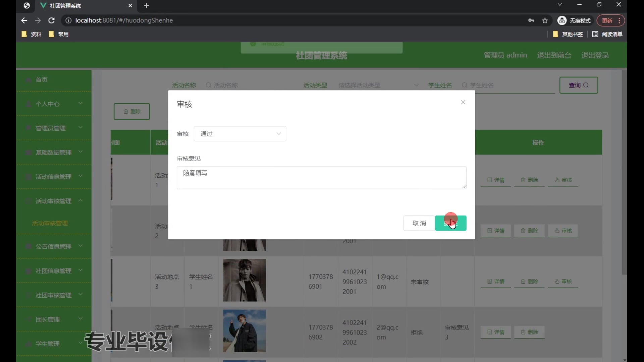Go back using browser back arrow
The width and height of the screenshot is (644, 362).
point(24,20)
